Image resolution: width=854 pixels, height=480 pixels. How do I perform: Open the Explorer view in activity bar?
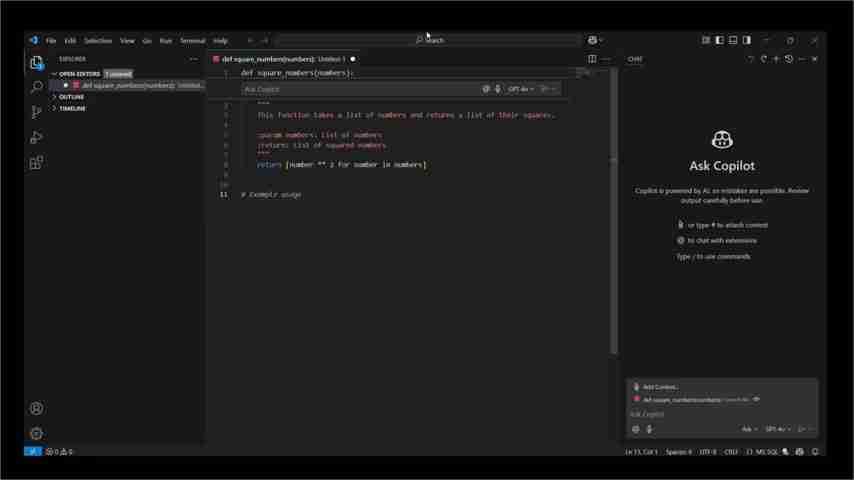36,63
